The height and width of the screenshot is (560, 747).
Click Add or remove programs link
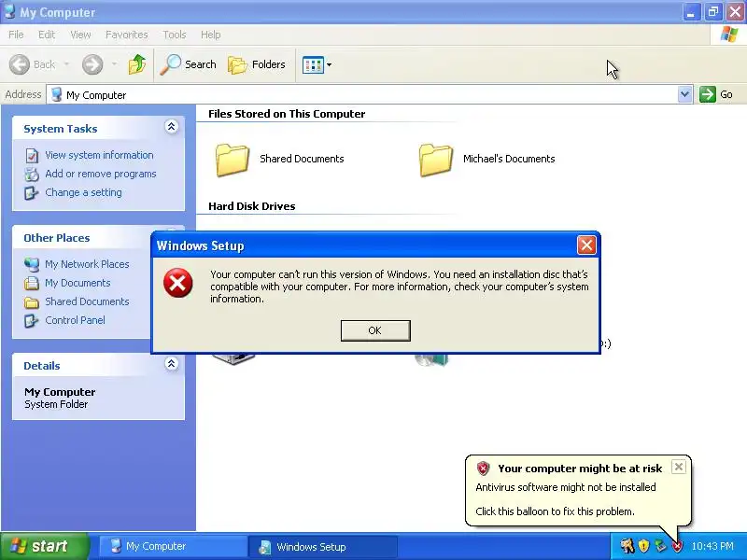click(101, 174)
